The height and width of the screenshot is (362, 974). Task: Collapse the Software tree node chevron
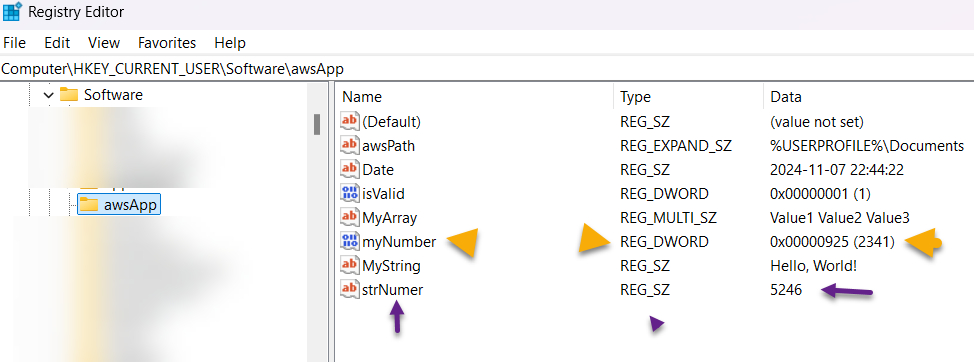[48, 95]
